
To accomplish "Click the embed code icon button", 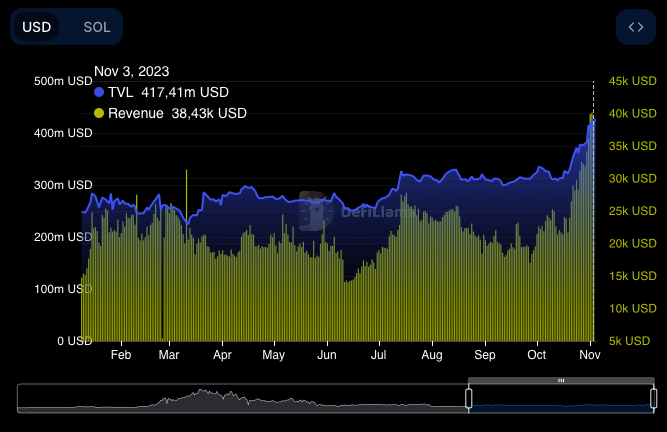I will (x=636, y=27).
